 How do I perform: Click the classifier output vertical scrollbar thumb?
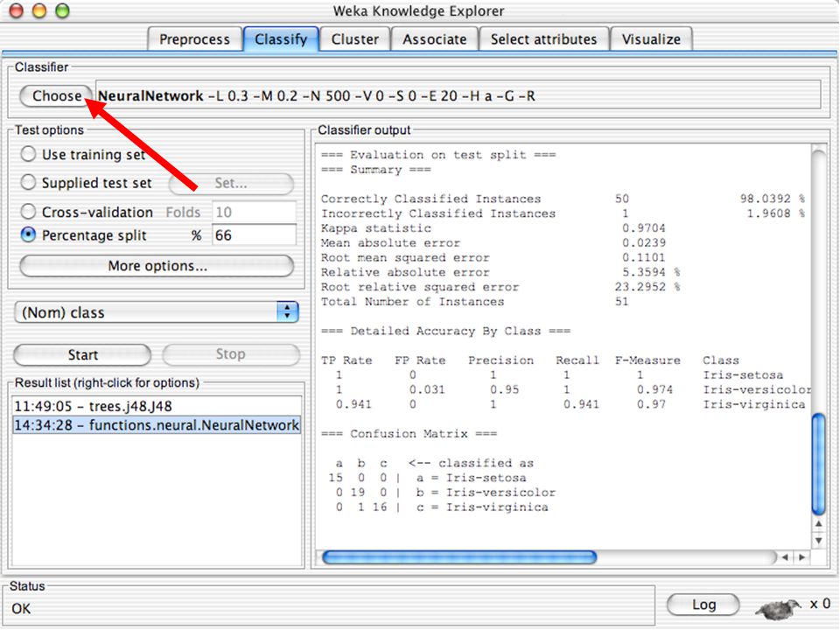(819, 465)
